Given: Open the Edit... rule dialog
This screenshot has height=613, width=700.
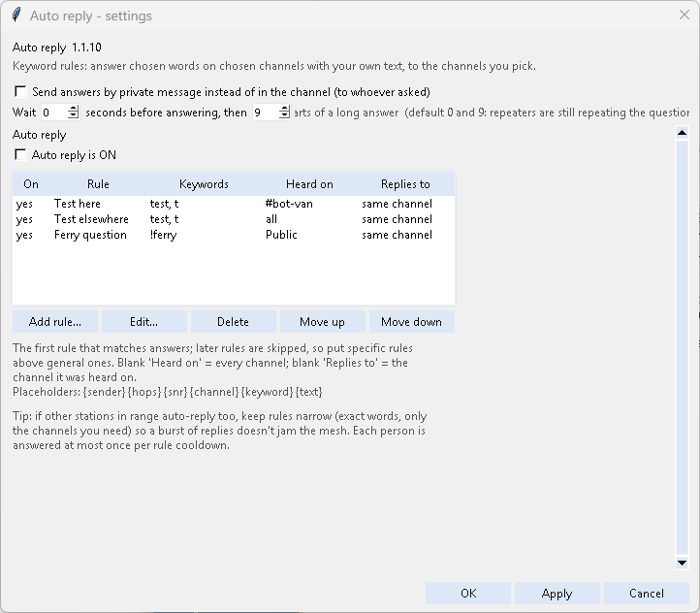Looking at the screenshot, I should (143, 322).
